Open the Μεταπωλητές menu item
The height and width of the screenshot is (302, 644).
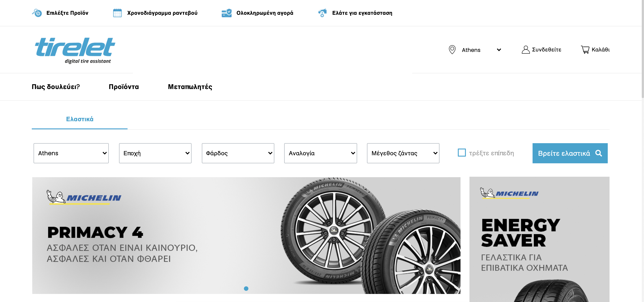190,87
